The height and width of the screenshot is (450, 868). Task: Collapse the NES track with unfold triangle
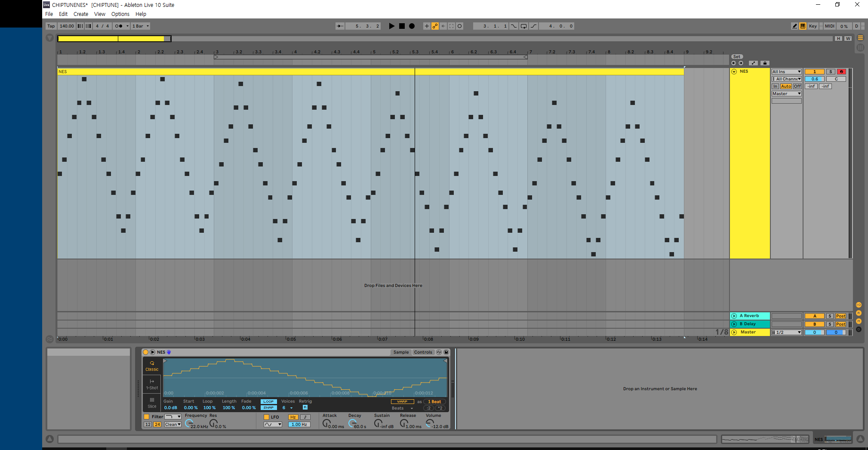[x=734, y=72]
